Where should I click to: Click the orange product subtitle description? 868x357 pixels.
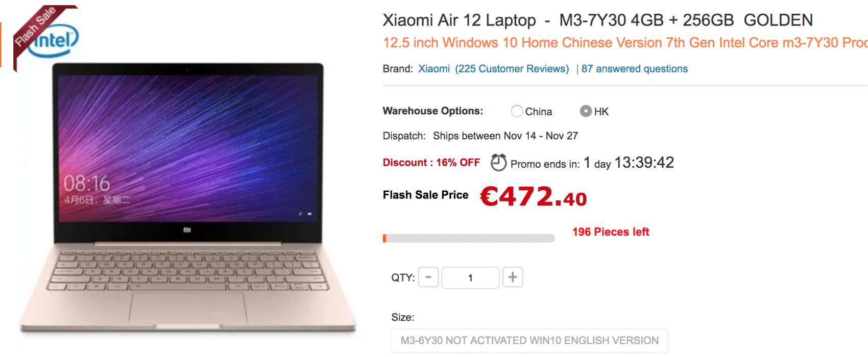click(625, 43)
